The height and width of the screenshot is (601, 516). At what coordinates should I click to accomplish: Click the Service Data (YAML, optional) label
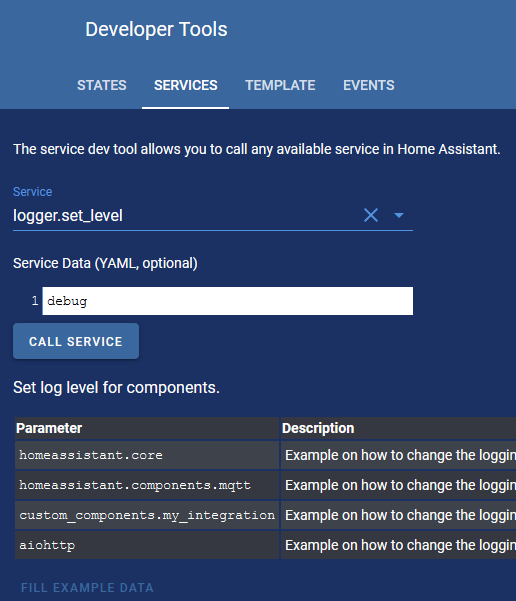click(x=105, y=263)
